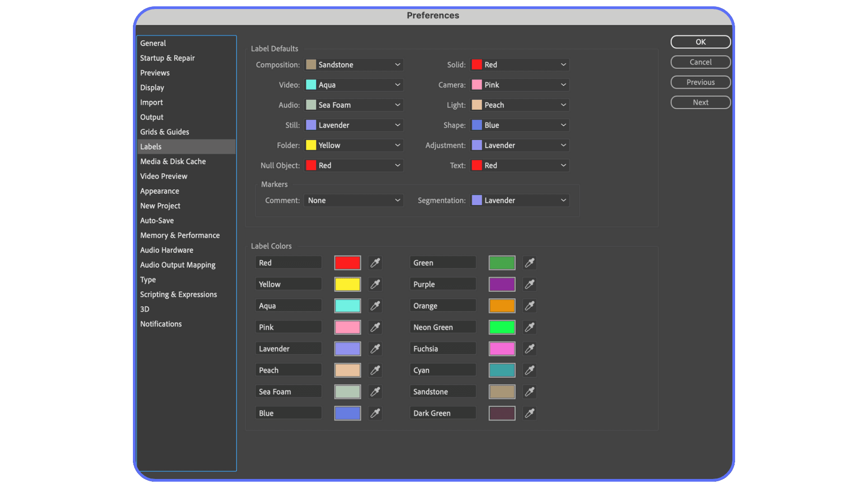Open the Composition label default dropdown
This screenshot has width=868, height=488.
click(x=354, y=65)
